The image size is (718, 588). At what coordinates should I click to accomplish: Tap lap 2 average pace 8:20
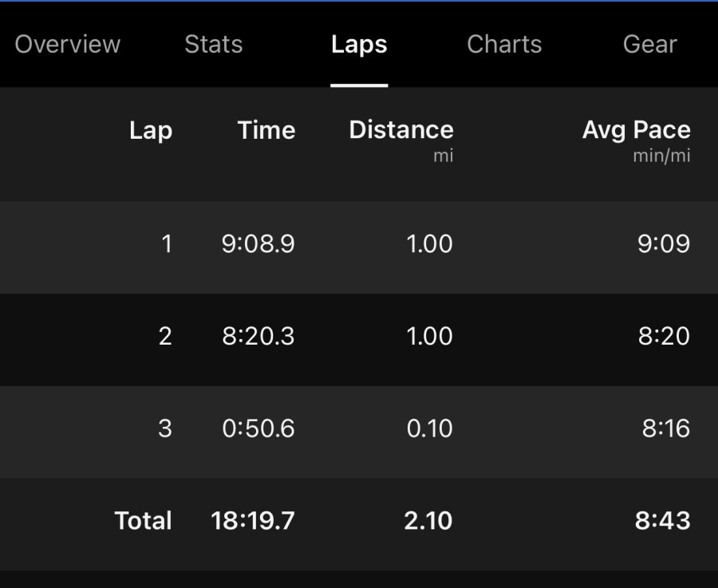click(x=664, y=336)
